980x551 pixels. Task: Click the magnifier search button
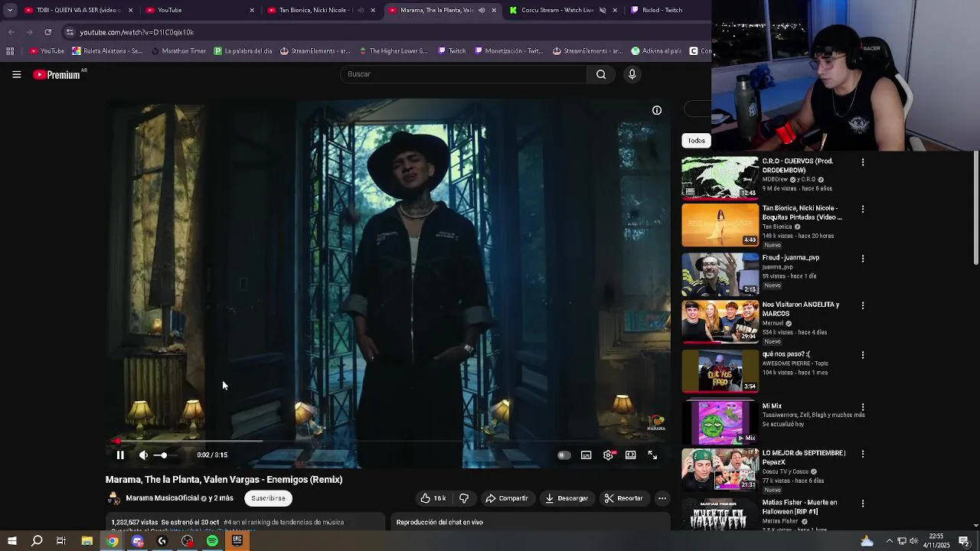(x=601, y=74)
